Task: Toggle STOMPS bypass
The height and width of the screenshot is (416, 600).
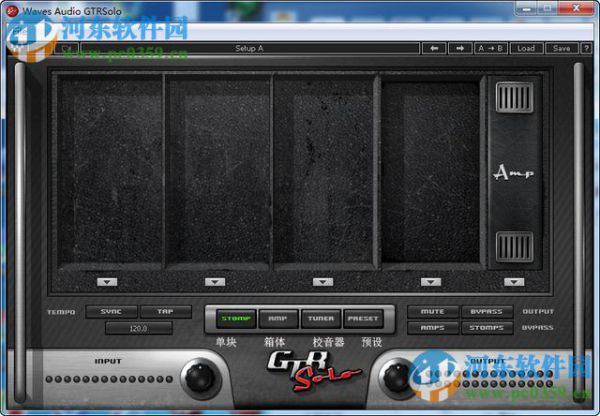Action: coord(487,328)
